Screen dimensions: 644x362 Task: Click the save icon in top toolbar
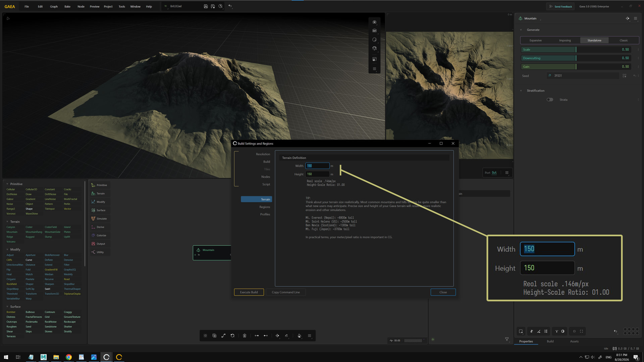[x=206, y=6]
